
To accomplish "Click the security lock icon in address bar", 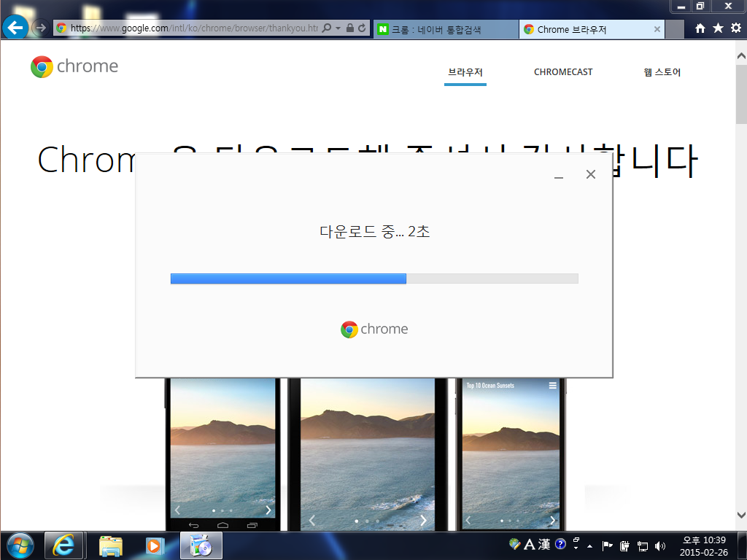I will pos(349,28).
